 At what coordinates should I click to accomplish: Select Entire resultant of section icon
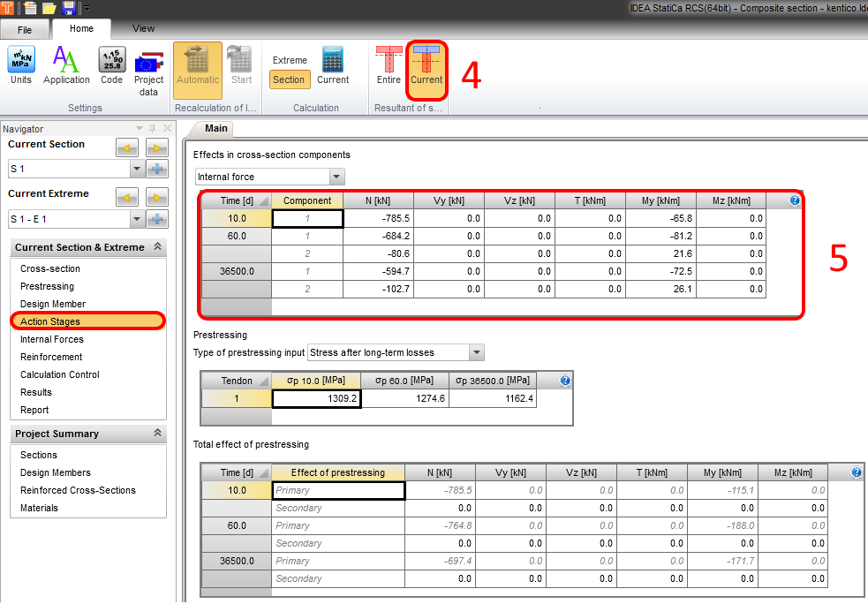pyautogui.click(x=389, y=65)
